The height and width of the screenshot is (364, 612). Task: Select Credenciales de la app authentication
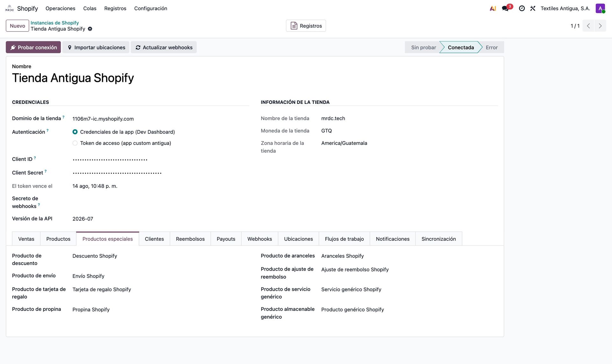click(75, 132)
